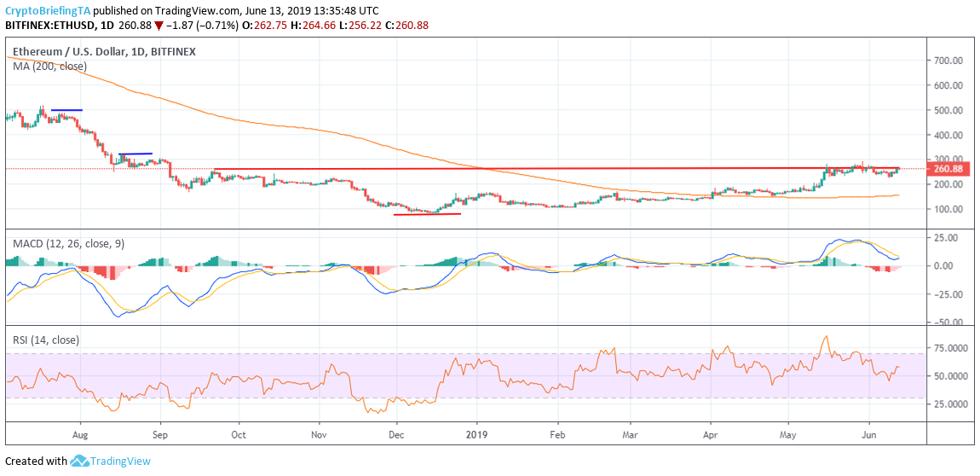
Task: Select the BITFINEX:ETHUSD symbol text
Action: point(52,25)
